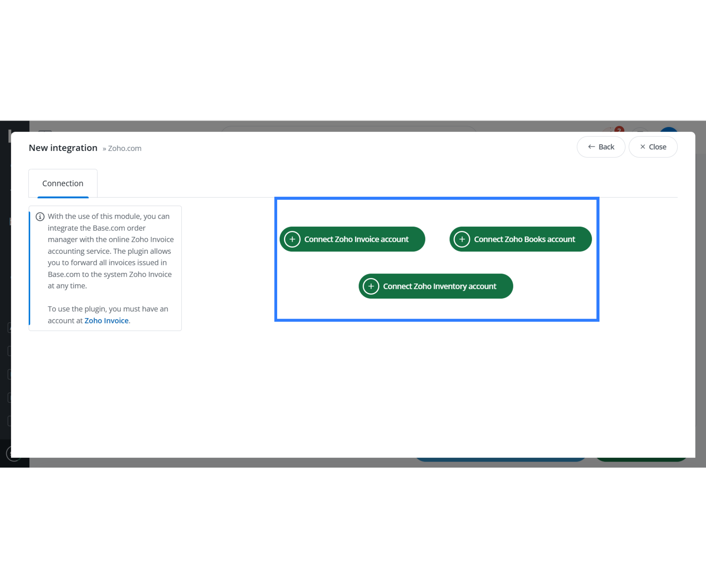This screenshot has width=706, height=588.
Task: Click the Back button
Action: (601, 147)
